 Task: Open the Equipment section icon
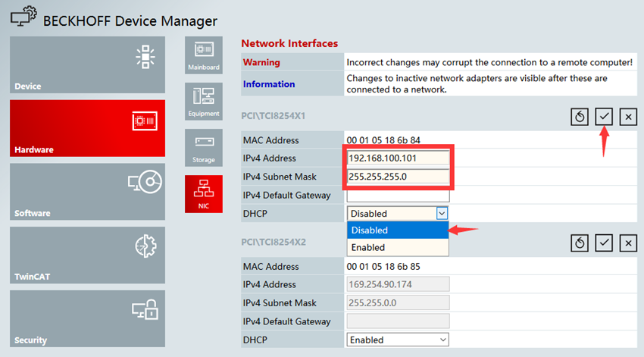pos(204,102)
